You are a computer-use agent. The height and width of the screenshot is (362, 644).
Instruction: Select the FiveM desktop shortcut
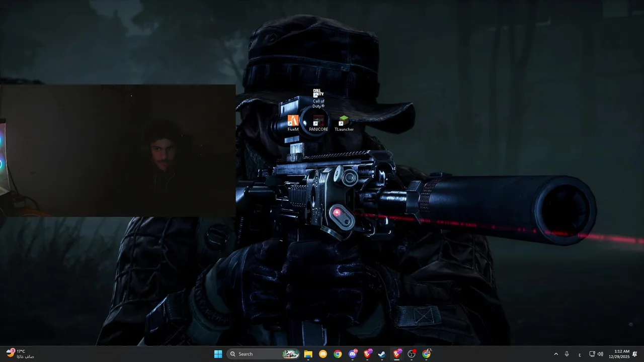click(293, 123)
